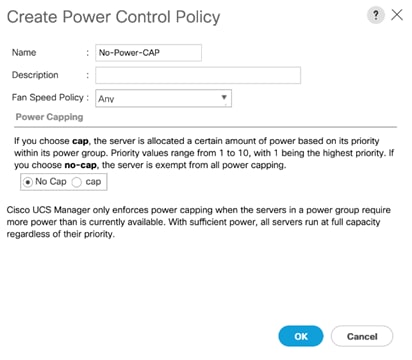
Task: Click the Fan Speed Policy label
Action: coord(48,97)
